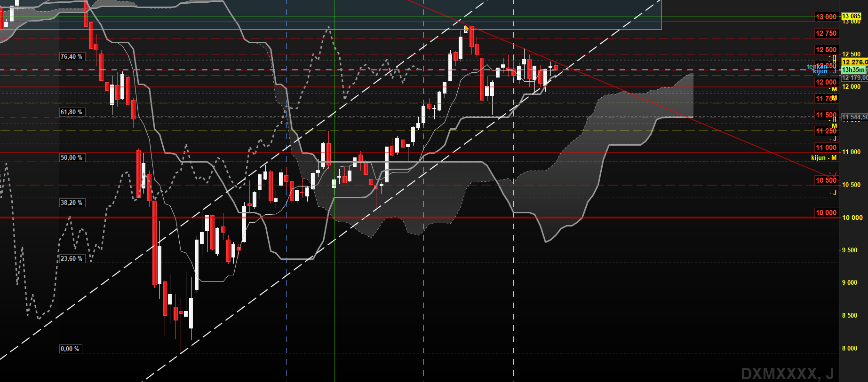Click the 61,80 % Fibonacci level label
The width and height of the screenshot is (868, 382).
click(x=72, y=112)
